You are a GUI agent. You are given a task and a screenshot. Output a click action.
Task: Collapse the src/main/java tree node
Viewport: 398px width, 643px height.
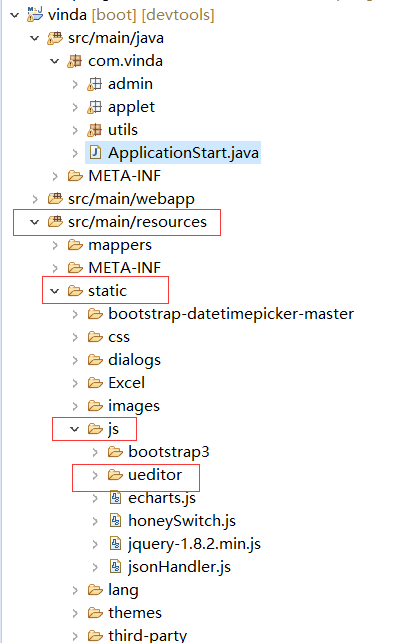(x=35, y=38)
